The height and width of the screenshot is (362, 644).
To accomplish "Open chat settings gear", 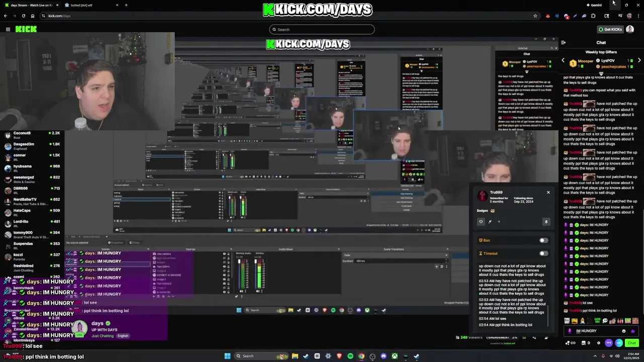I will (x=598, y=343).
